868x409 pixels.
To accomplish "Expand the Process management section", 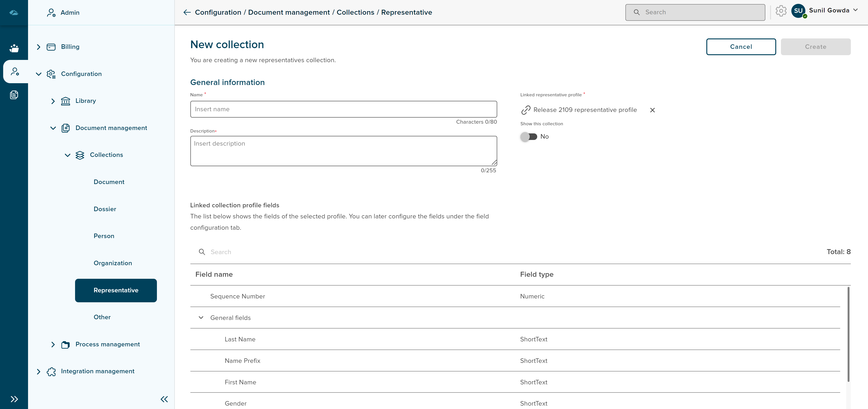I will pyautogui.click(x=53, y=344).
